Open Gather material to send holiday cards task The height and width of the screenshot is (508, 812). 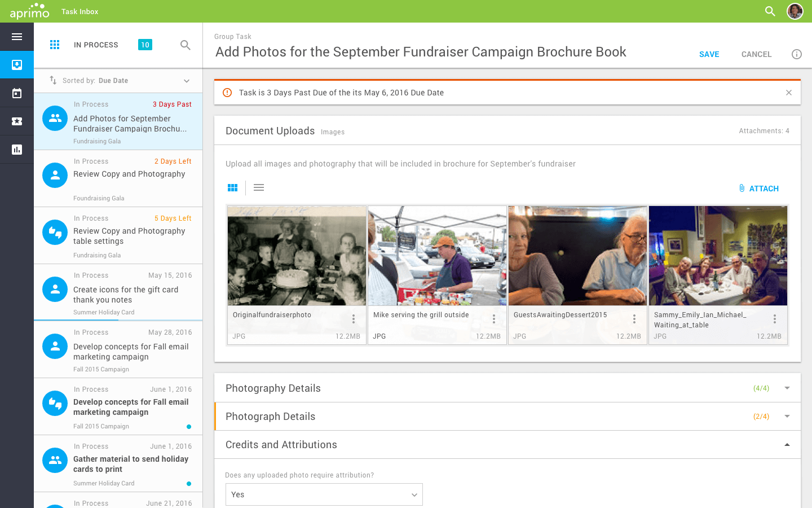(x=118, y=463)
